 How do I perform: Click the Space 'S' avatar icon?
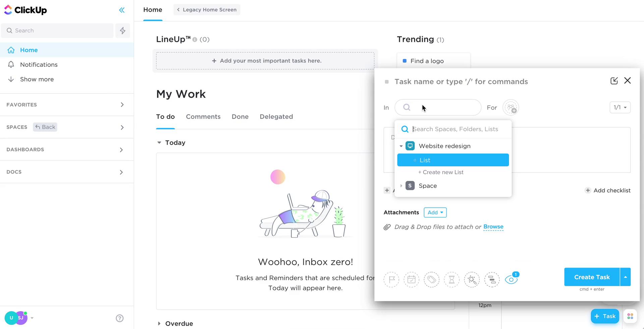[x=410, y=186]
